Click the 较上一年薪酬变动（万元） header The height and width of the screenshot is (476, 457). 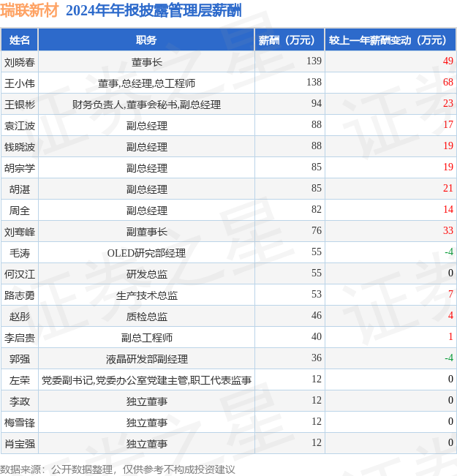tap(390, 39)
